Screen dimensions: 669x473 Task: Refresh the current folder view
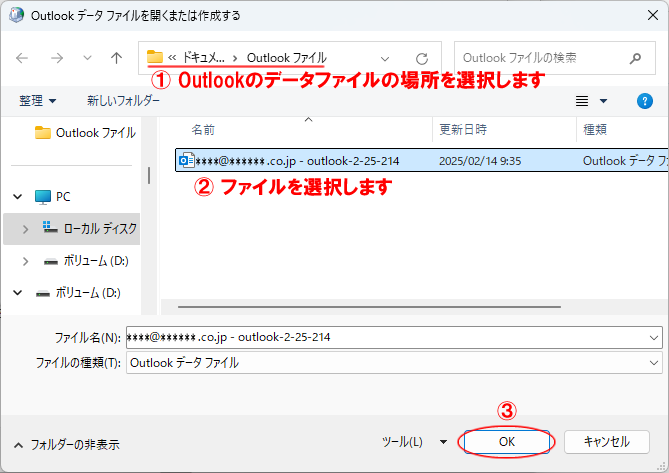pos(422,58)
